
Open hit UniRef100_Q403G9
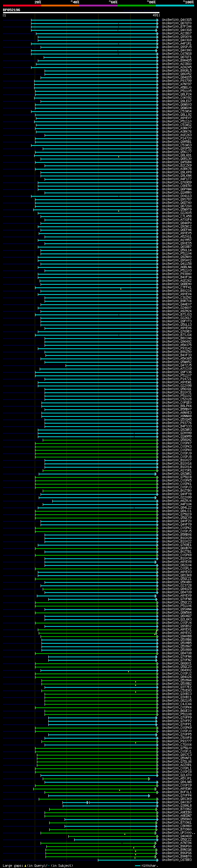coord(177,40)
